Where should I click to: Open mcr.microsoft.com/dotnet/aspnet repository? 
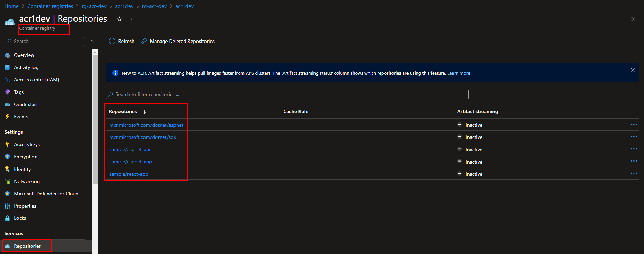[146, 125]
